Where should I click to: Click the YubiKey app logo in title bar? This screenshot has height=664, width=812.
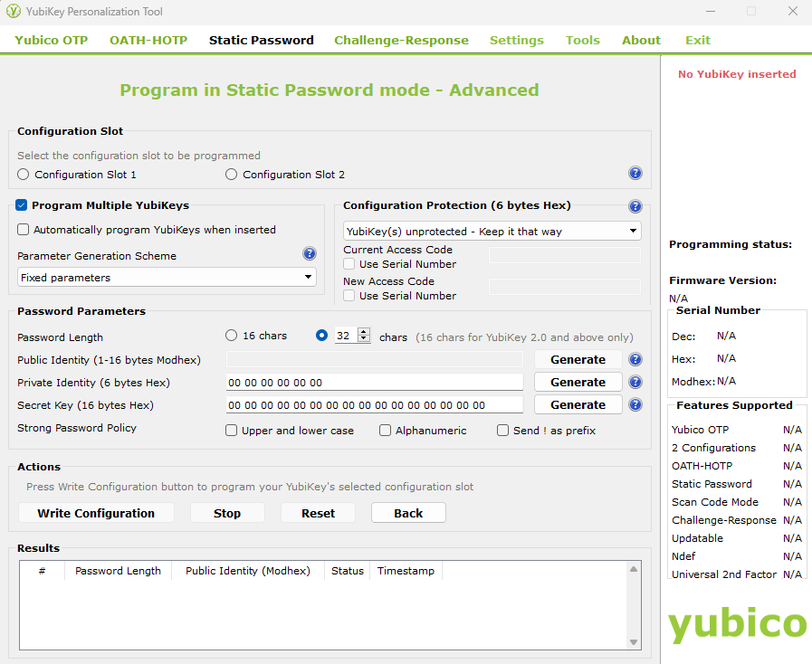[x=14, y=11]
